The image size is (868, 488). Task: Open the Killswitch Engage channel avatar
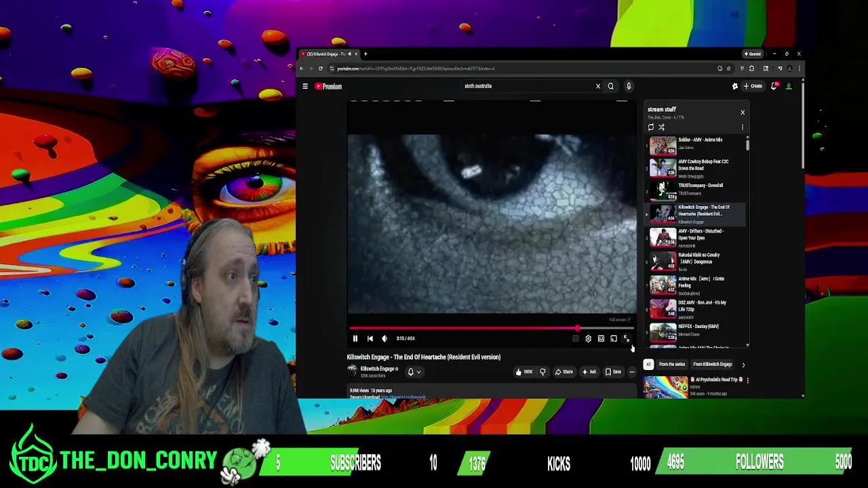352,371
